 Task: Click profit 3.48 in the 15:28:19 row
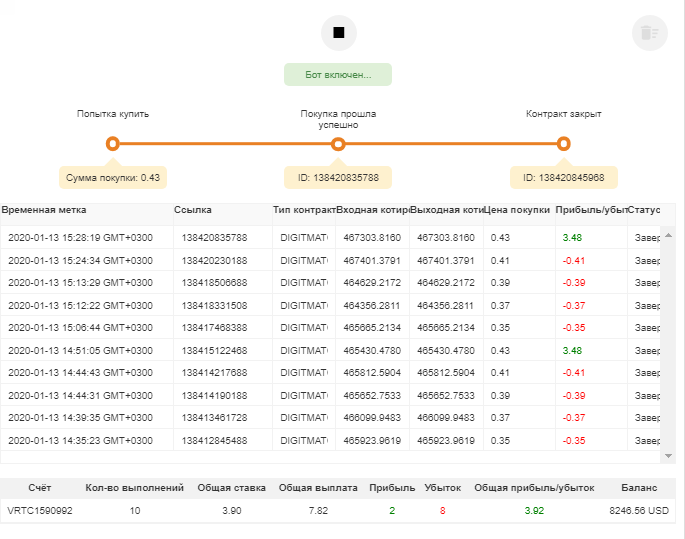tap(572, 238)
